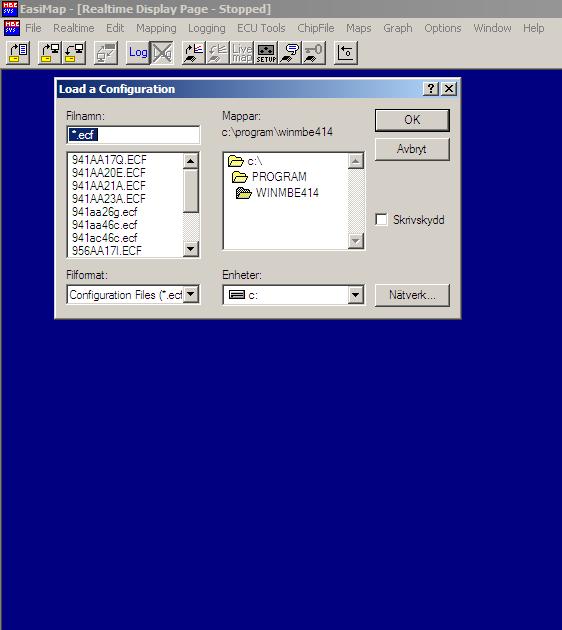Screen dimensions: 562x630
Task: Click the Live map toolbar icon
Action: (x=242, y=53)
